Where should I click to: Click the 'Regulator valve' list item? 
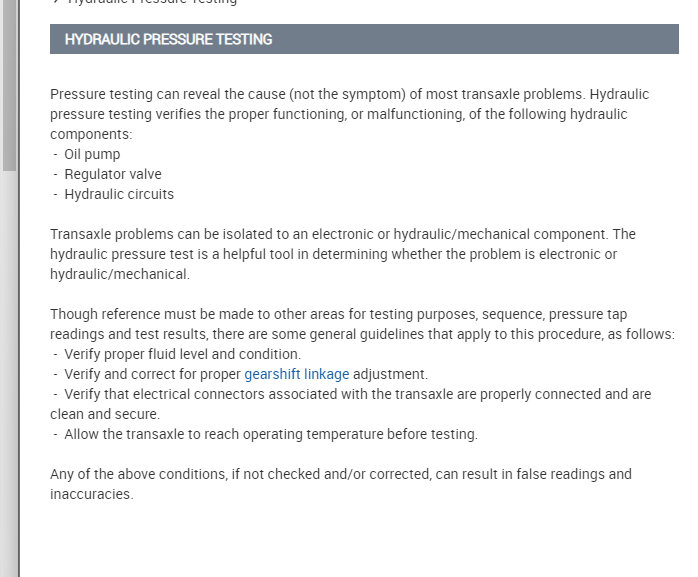click(x=112, y=174)
